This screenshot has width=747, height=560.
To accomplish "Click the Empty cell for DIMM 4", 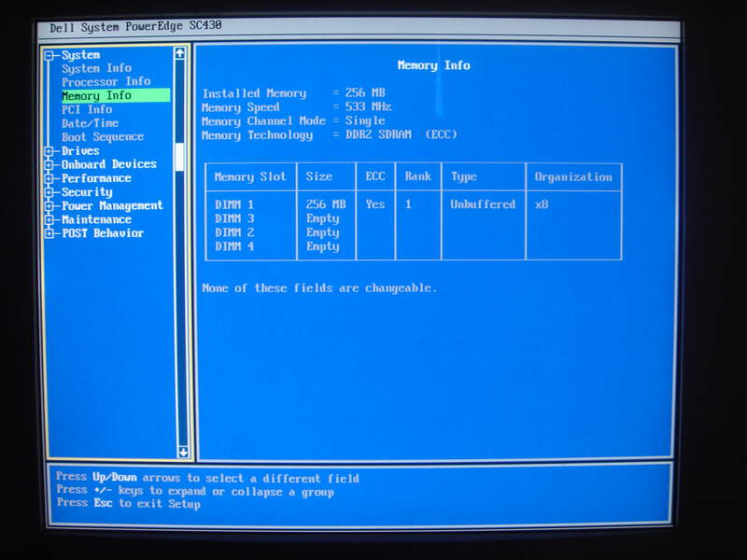I will point(322,246).
